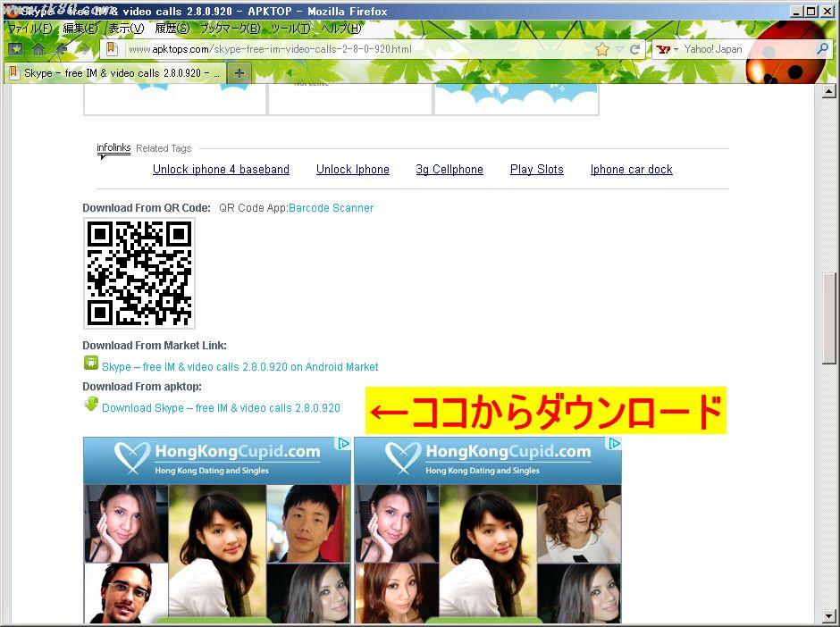Click the AdChoices icon on the left ad
Image resolution: width=840 pixels, height=627 pixels.
tap(343, 444)
